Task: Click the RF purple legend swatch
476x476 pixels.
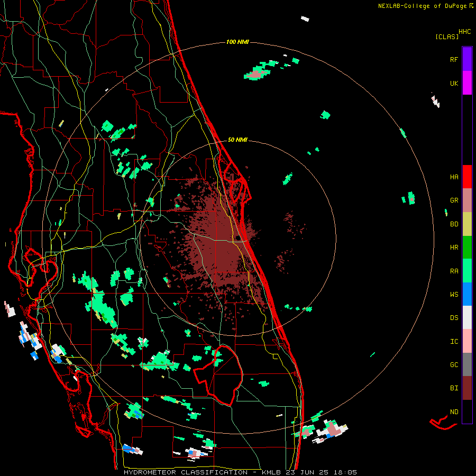Action: (467, 59)
